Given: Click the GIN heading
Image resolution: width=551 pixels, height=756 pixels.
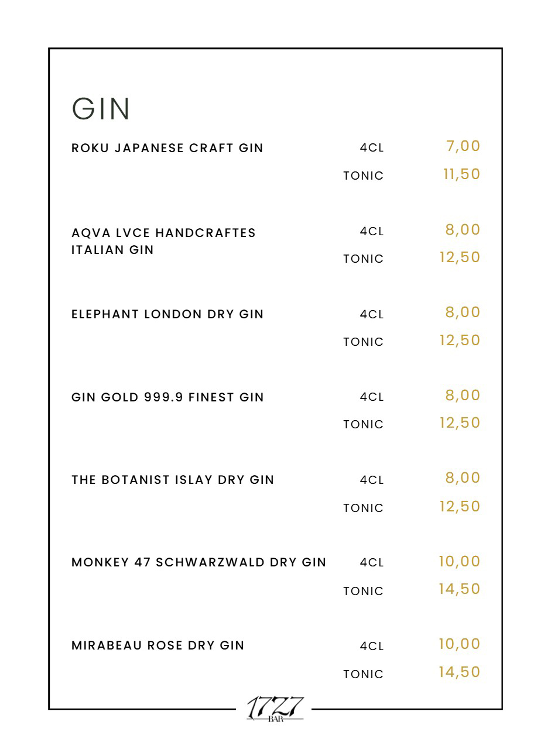Looking at the screenshot, I should tap(101, 109).
